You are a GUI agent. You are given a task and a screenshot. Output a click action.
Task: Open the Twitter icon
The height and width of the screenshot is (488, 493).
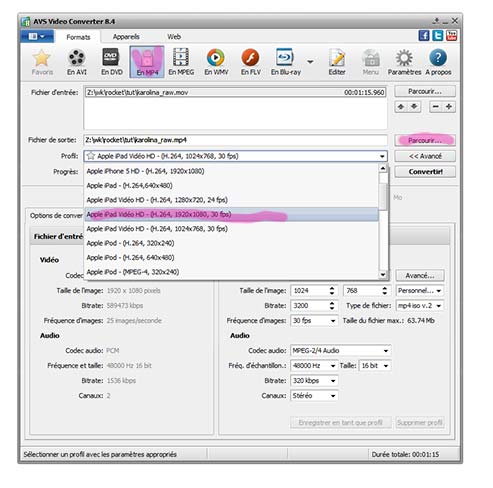tap(438, 36)
